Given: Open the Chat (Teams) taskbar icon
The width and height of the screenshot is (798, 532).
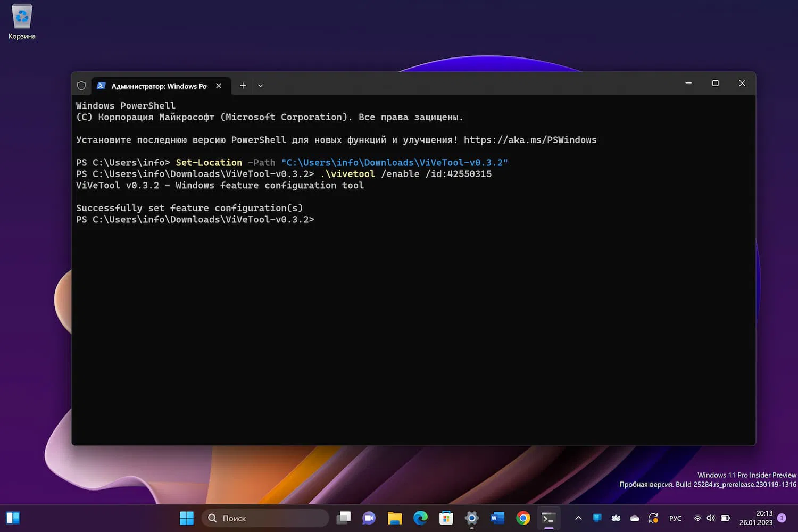Looking at the screenshot, I should pos(369,518).
